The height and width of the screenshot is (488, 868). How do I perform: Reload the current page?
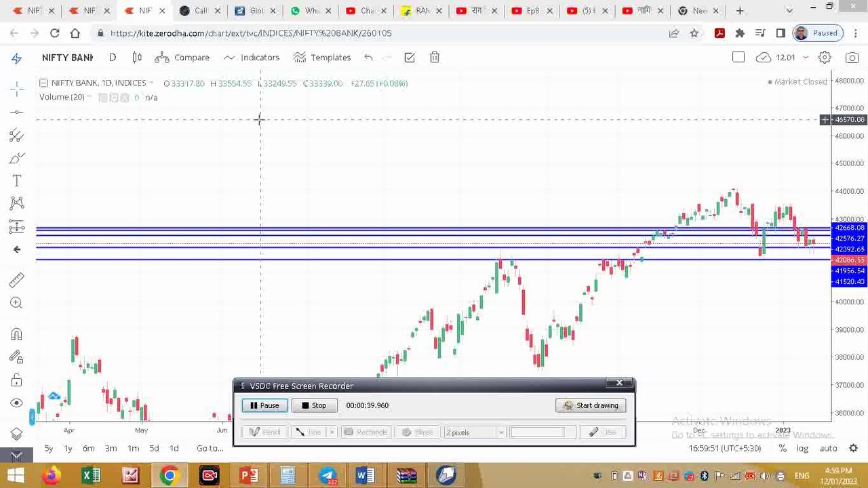[55, 33]
